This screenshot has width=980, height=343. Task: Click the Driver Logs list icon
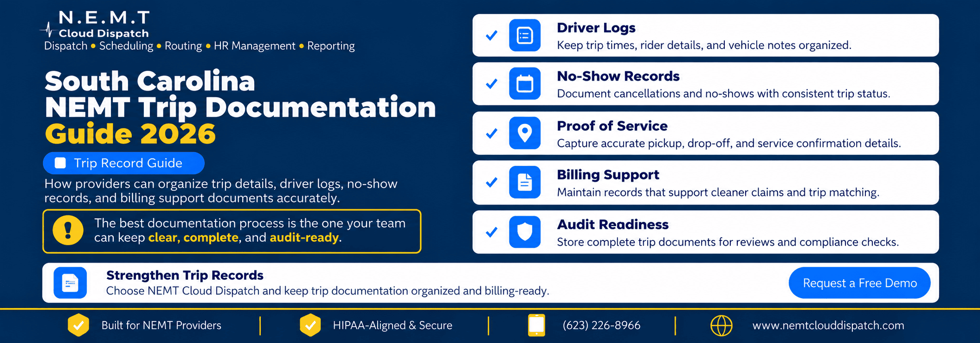coord(525,36)
